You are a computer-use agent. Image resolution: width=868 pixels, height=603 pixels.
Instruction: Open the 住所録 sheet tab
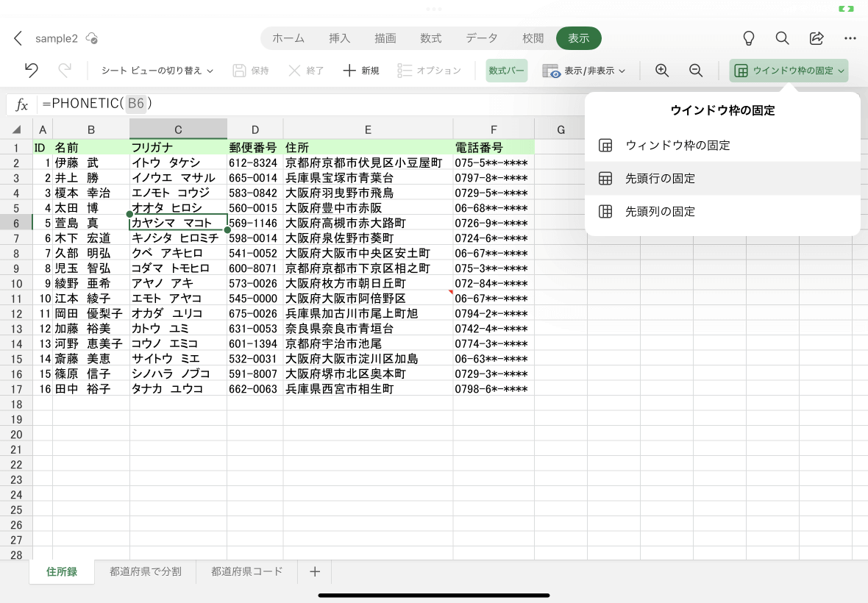point(62,571)
